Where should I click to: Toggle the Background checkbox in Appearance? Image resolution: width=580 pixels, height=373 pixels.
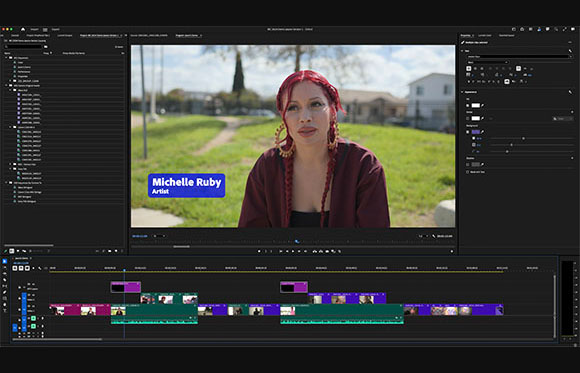tap(468, 132)
